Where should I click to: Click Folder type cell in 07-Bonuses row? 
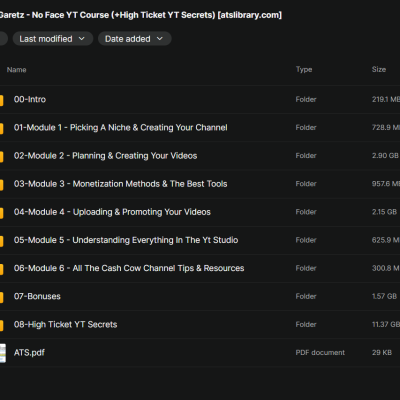[306, 296]
